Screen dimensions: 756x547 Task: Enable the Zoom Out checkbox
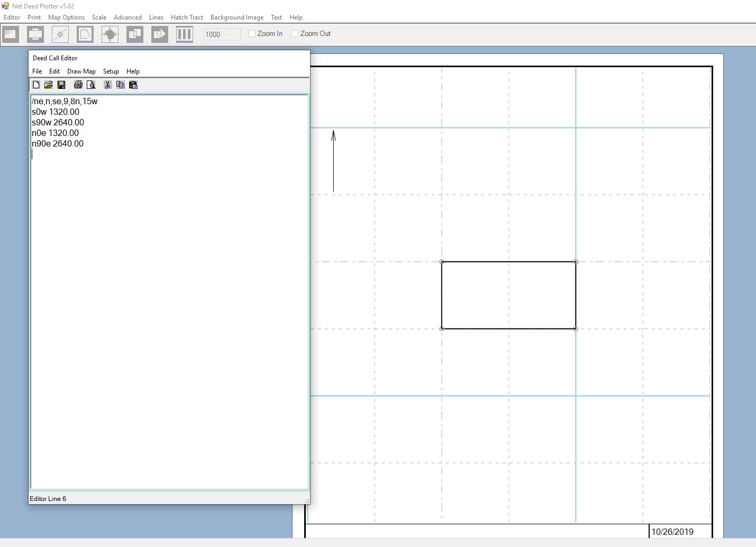(x=295, y=33)
